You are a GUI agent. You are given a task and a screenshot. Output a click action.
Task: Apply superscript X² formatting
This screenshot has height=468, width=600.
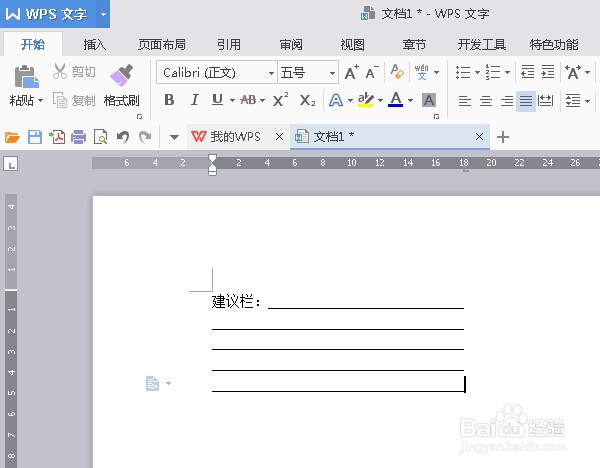pyautogui.click(x=280, y=100)
